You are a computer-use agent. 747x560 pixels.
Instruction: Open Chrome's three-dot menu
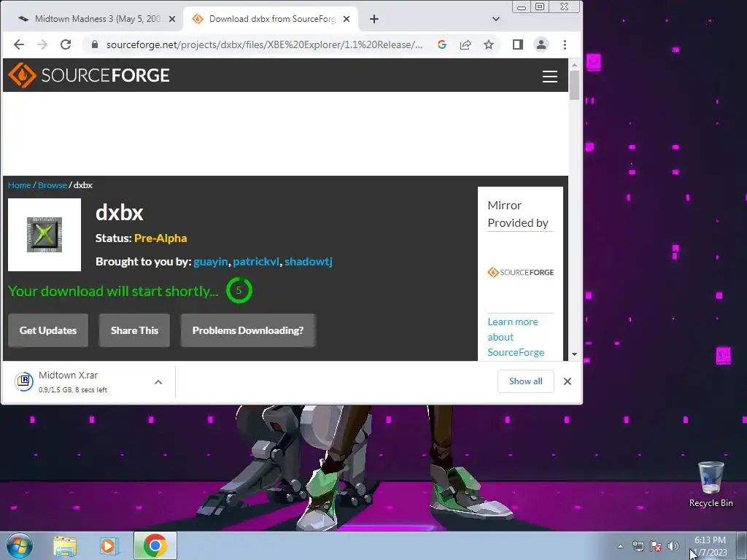click(565, 44)
